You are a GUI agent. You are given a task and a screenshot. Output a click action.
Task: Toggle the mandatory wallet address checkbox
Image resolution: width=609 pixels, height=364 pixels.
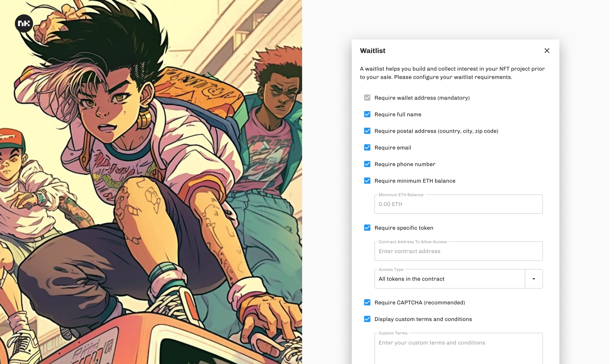367,98
